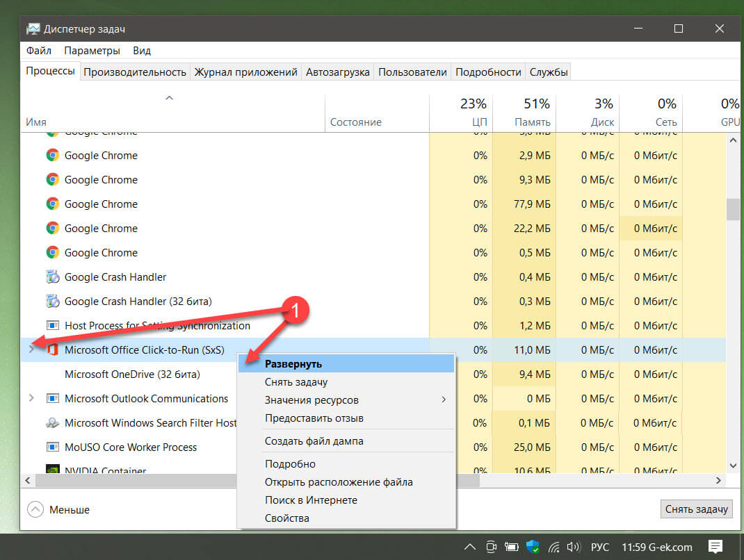Screen dimensions: 744x560
Task: Click Microsoft Outlook Communications process icon
Action: [52, 398]
